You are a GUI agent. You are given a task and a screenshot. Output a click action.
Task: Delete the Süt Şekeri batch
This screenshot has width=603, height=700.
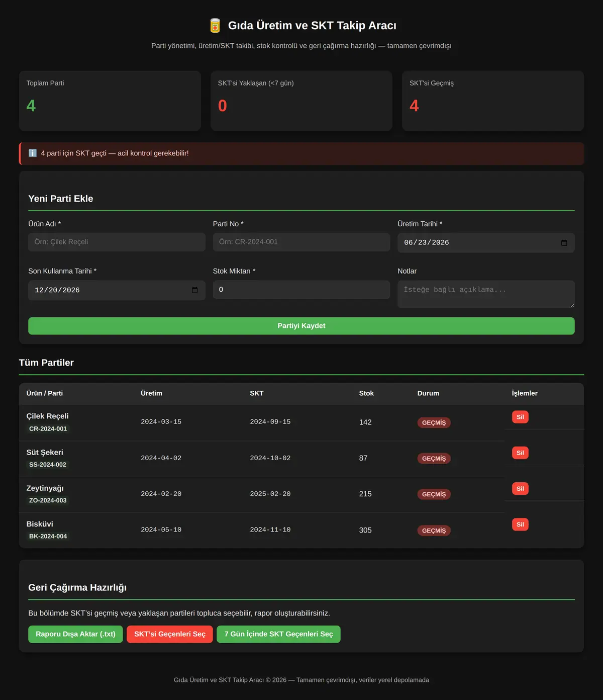pyautogui.click(x=520, y=453)
